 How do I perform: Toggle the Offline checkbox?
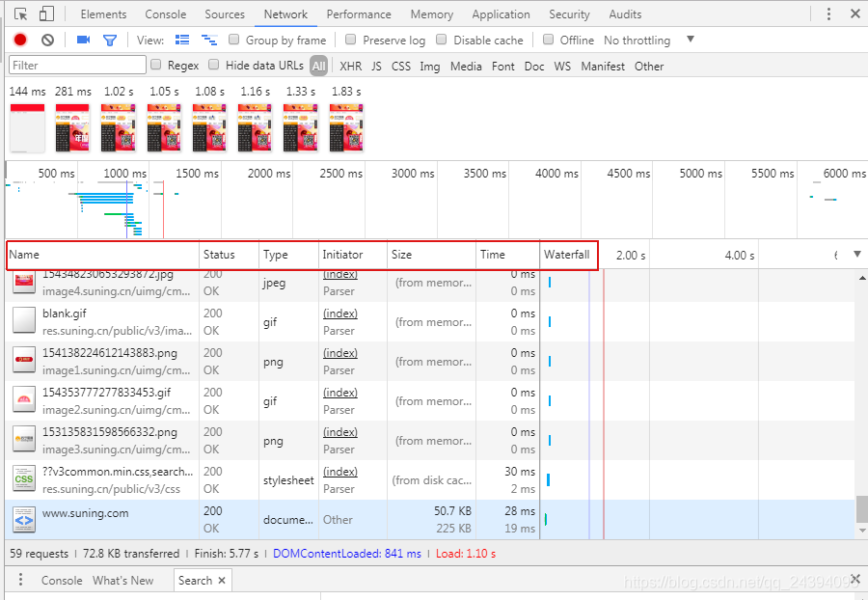click(548, 40)
